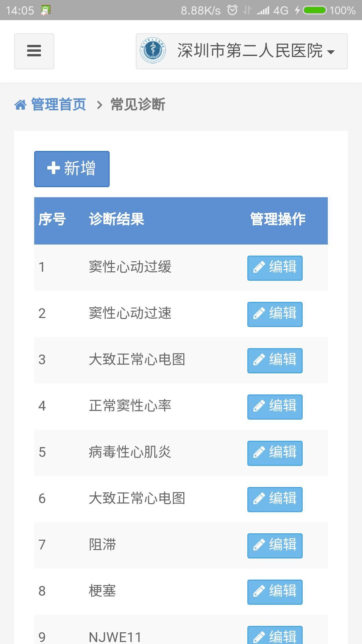This screenshot has height=644, width=362.
Task: Click the dropdown caret beside hospital name
Action: tap(331, 52)
